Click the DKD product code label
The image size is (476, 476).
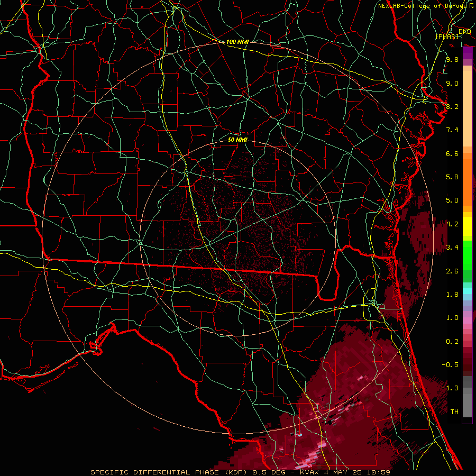tap(464, 32)
